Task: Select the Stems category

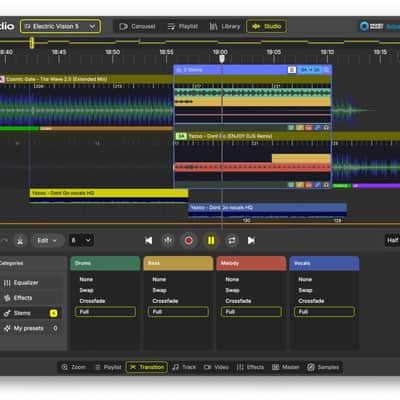Action: click(31, 313)
